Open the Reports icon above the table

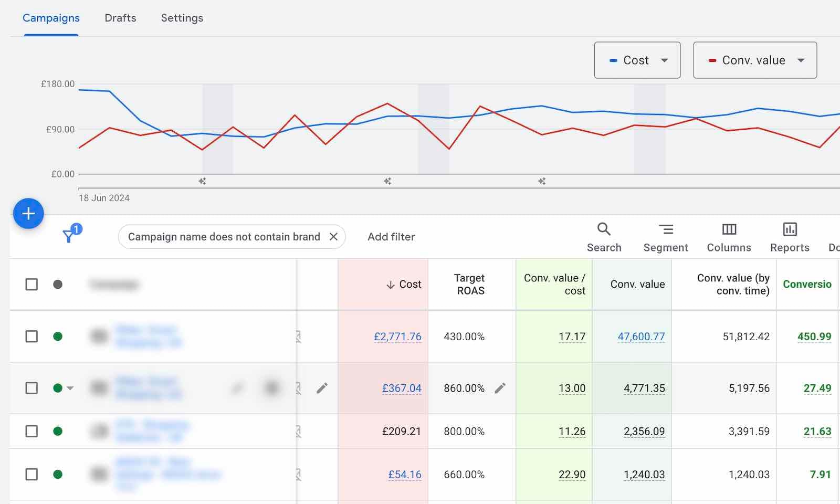tap(790, 229)
